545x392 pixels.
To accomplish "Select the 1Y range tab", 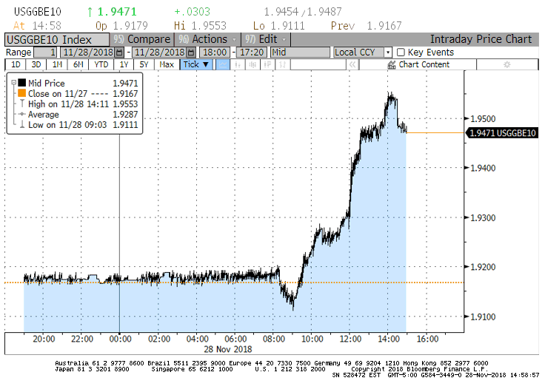I will pyautogui.click(x=124, y=64).
